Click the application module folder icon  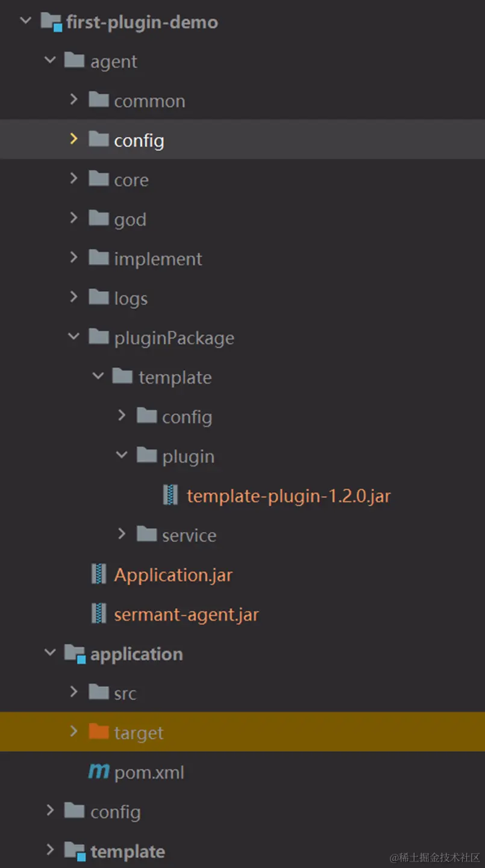(75, 653)
